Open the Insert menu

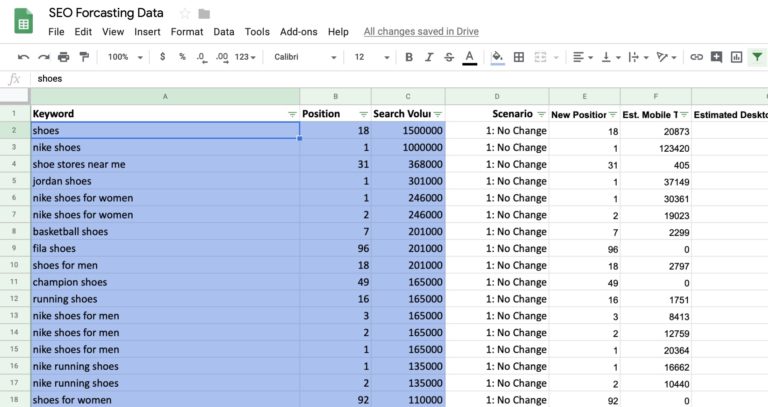147,32
